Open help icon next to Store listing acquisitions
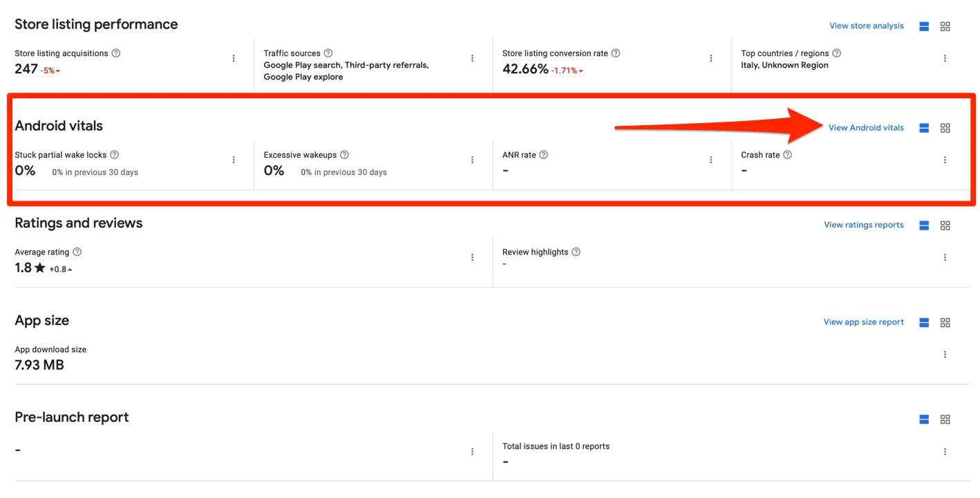Viewport: 980px width, 498px height. 116,53
